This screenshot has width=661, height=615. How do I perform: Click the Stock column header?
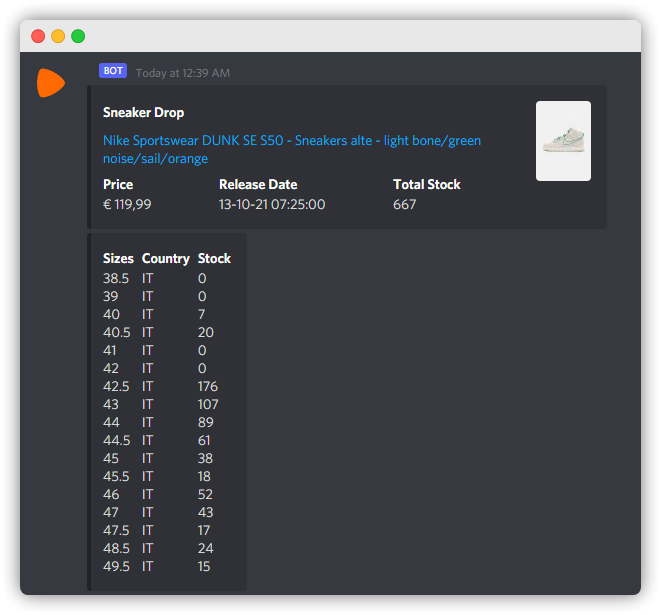pyautogui.click(x=214, y=258)
